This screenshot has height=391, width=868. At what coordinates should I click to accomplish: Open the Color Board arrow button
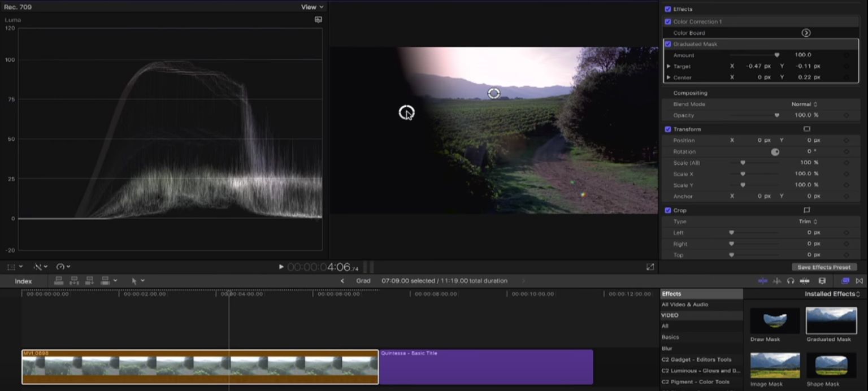[x=806, y=33]
